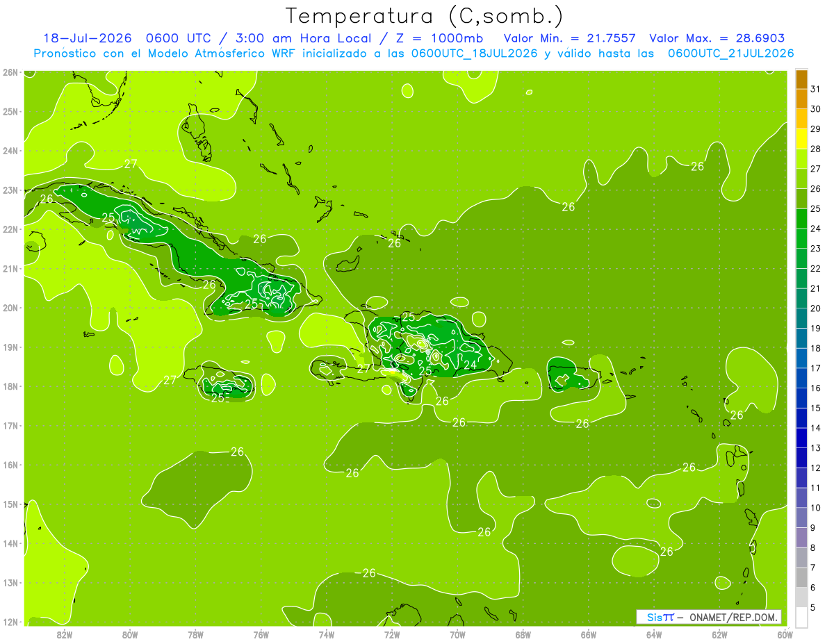This screenshot has width=834, height=644.
Task: Click the title "Temperatura (C,somb.)"
Action: click(423, 16)
